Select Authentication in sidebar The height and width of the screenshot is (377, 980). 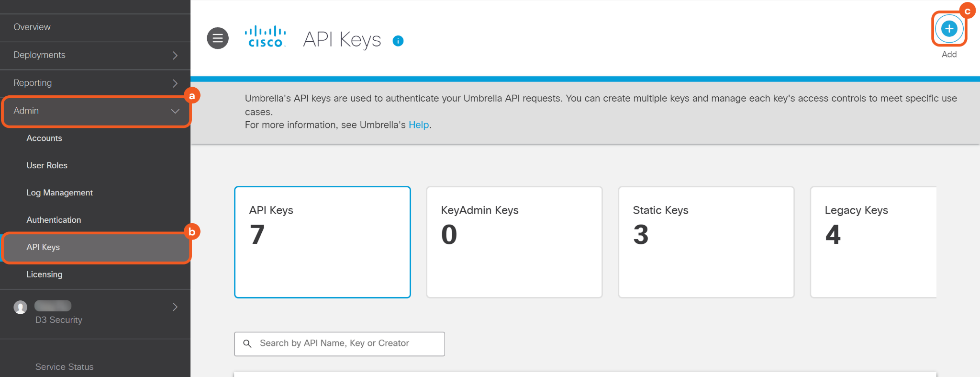tap(54, 220)
